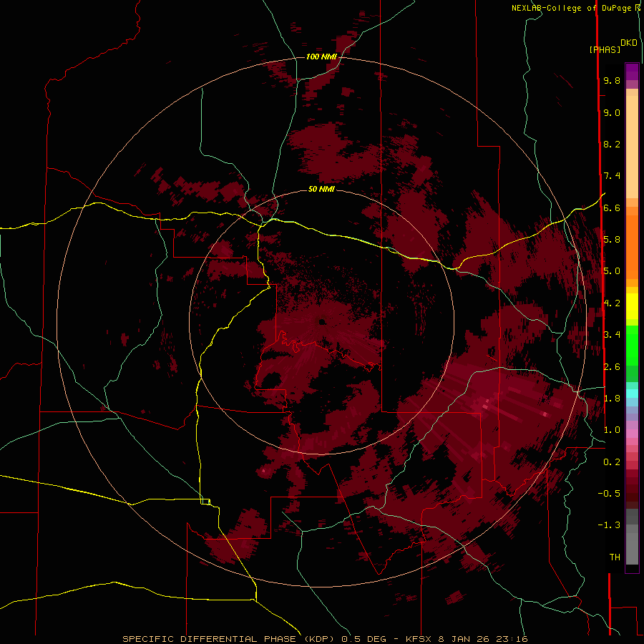
Task: Click the cyan segment of the color bar
Action: coord(632,393)
